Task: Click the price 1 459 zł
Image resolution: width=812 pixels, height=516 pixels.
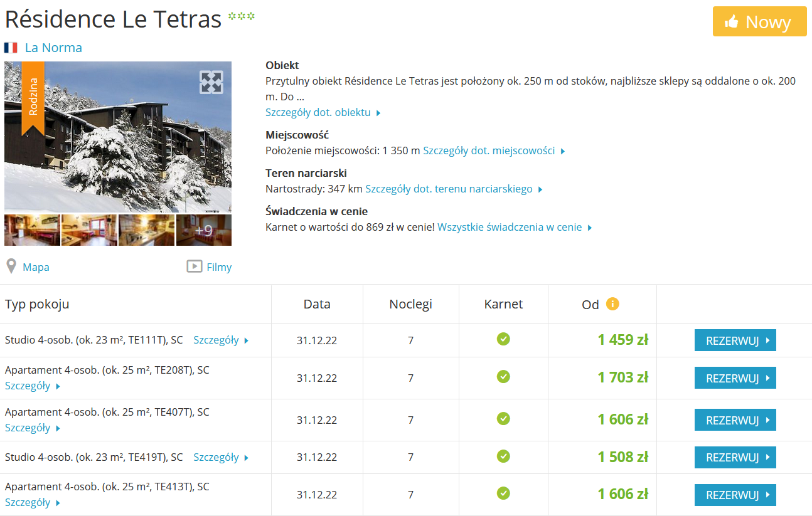Action: tap(622, 340)
